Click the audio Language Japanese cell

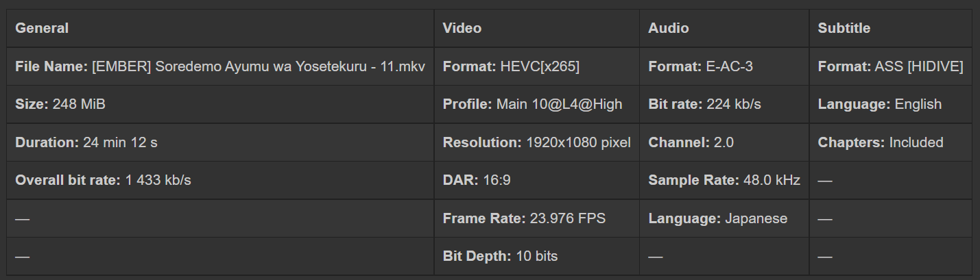pyautogui.click(x=718, y=218)
